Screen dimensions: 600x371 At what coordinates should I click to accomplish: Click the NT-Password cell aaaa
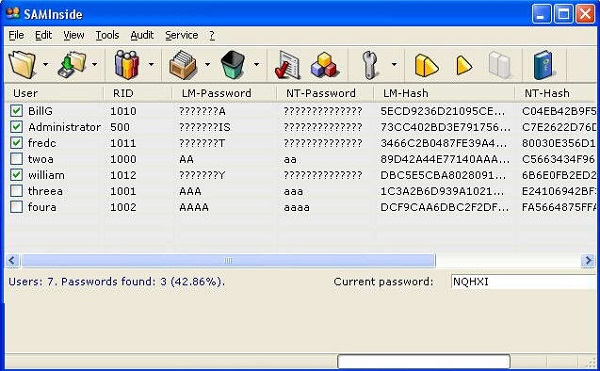pyautogui.click(x=297, y=207)
